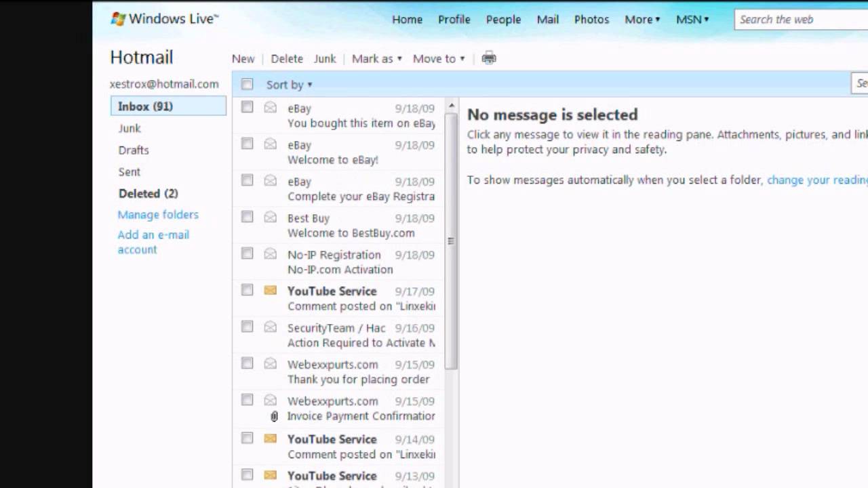
Task: Click envelope icon of 'Welcome to eBay!' email
Action: tap(271, 144)
